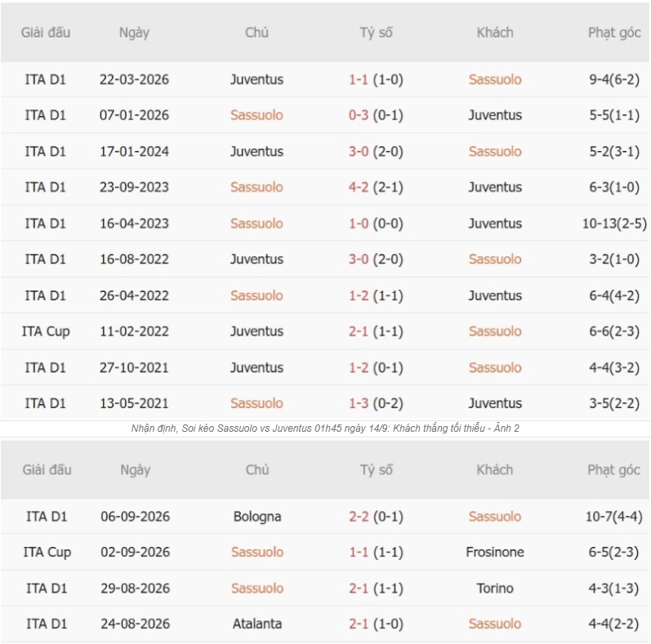
Task: Click the ITA Cup label on 11-02-2022
Action: (46, 331)
